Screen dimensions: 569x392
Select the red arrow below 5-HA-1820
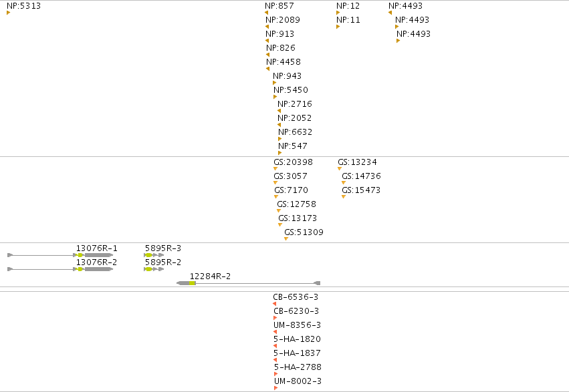(x=275, y=346)
